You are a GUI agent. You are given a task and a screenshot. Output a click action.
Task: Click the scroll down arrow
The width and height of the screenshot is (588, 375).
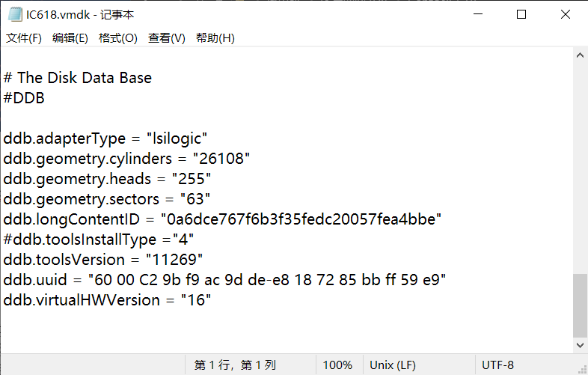[x=580, y=345]
